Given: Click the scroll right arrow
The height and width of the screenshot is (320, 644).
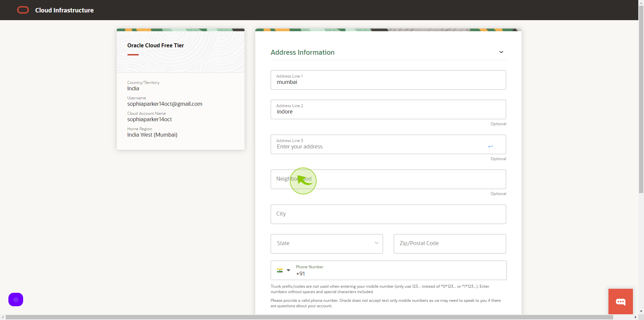Looking at the screenshot, I should tap(635, 317).
